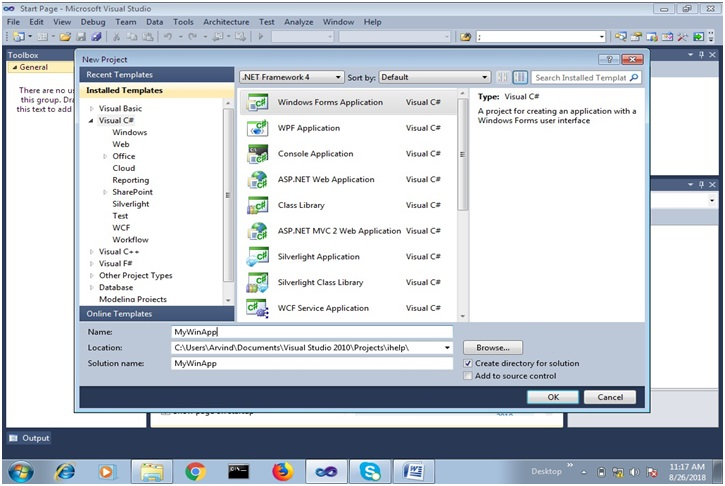Click the Windows Forms Application template icon

coord(258,102)
